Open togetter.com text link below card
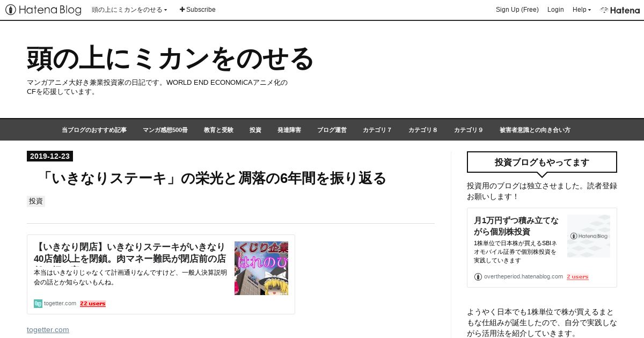The width and height of the screenshot is (644, 338). point(48,329)
